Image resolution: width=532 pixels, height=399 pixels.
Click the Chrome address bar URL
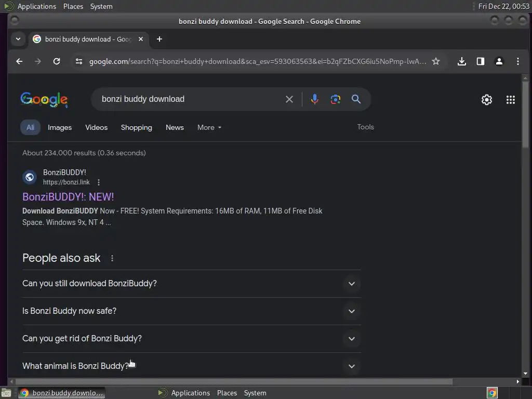258,61
